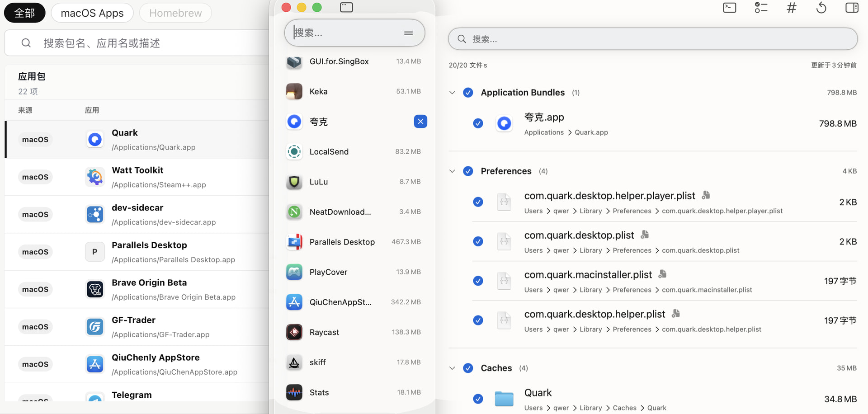The width and height of the screenshot is (868, 414).
Task: Collapse the Application Bundles section
Action: [x=452, y=93]
